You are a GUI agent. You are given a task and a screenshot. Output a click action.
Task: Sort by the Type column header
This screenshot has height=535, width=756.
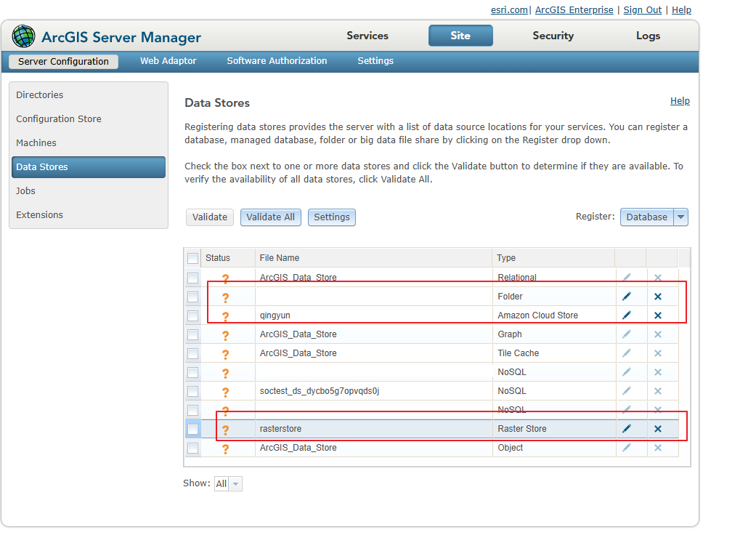click(553, 258)
